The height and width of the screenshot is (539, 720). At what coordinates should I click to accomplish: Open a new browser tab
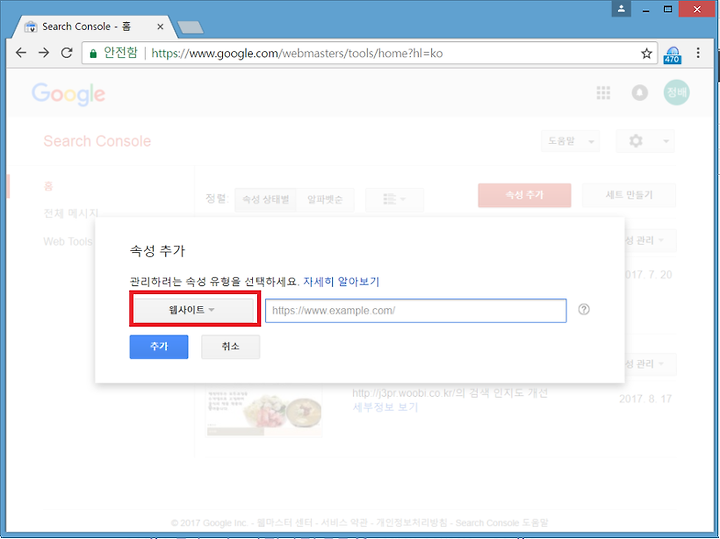coord(191,28)
